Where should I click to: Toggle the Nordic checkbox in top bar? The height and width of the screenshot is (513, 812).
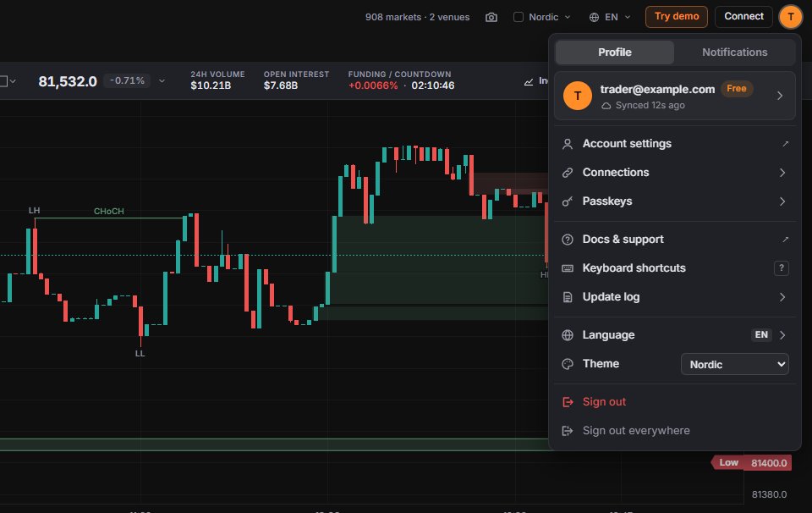click(518, 17)
